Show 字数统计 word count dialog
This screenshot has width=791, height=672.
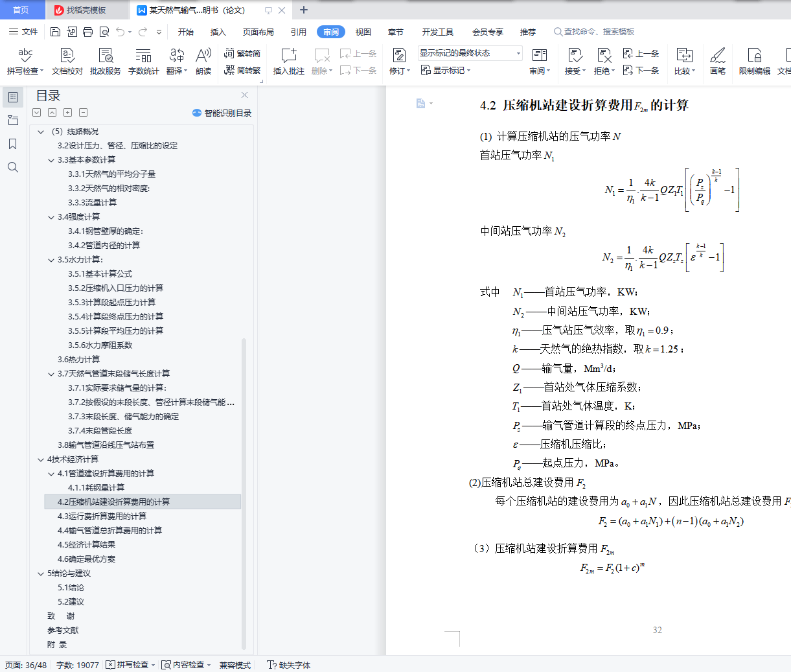(143, 62)
